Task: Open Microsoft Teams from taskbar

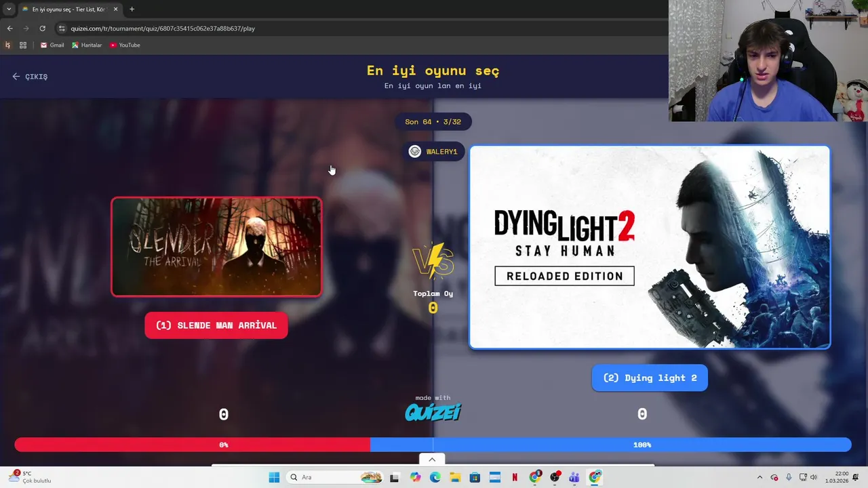Action: 574,477
